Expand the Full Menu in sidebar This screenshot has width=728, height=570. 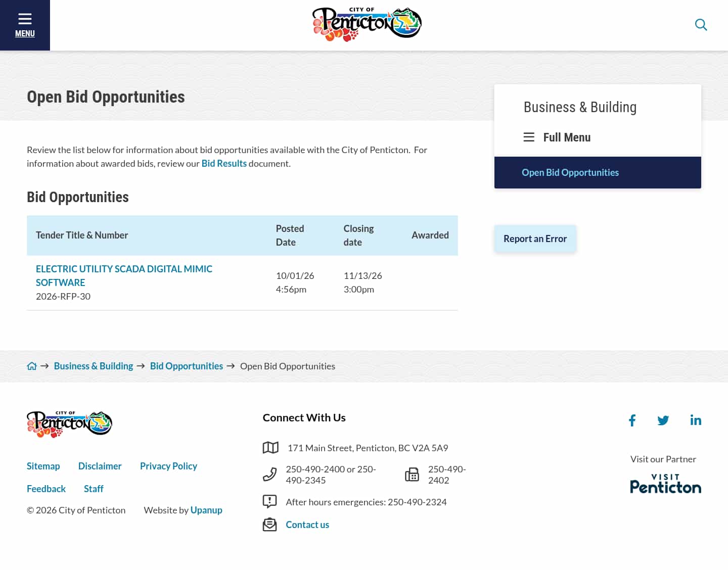(557, 137)
